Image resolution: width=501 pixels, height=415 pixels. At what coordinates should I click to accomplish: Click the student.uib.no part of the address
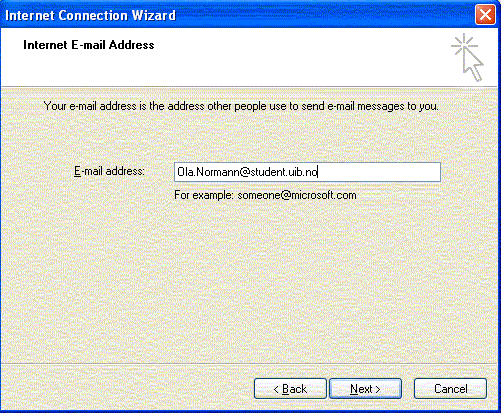[x=284, y=172]
